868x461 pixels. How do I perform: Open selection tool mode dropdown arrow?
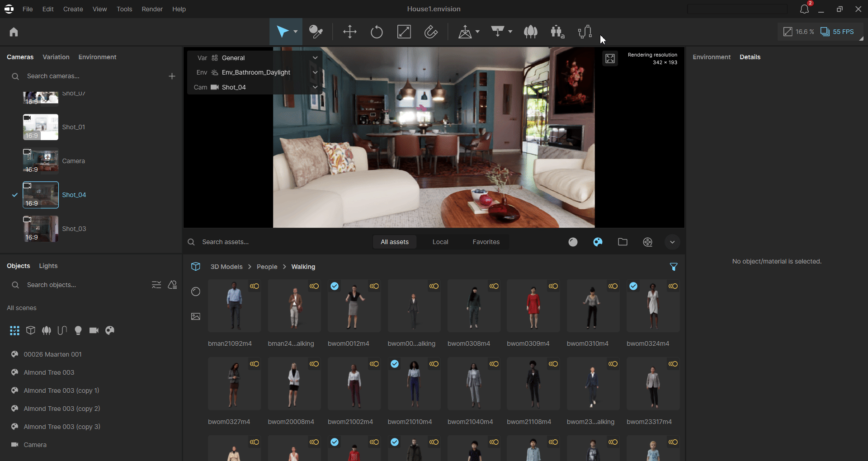[x=295, y=32]
